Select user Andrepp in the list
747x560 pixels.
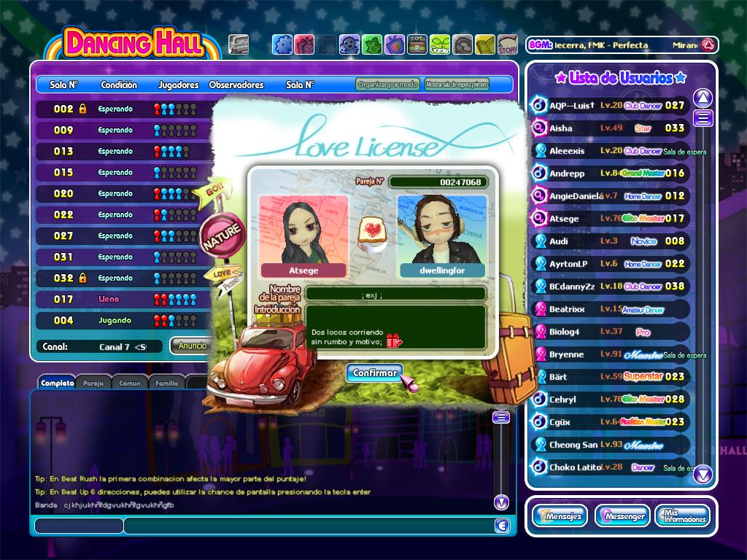tap(611, 173)
